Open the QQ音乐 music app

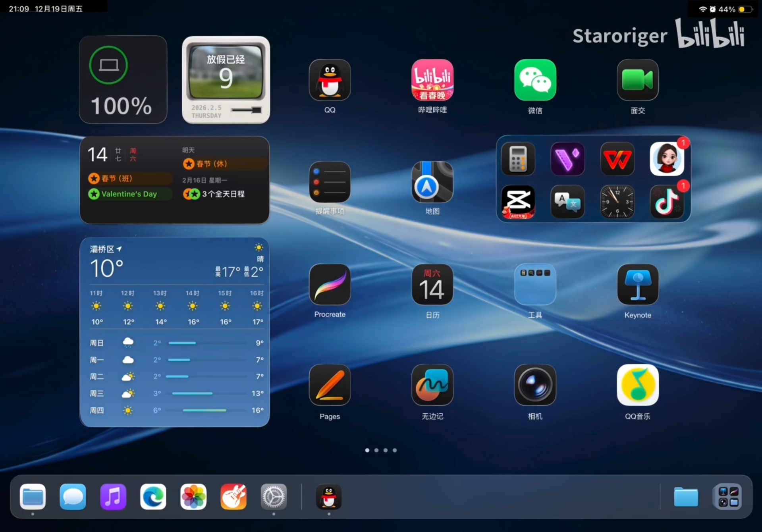638,385
